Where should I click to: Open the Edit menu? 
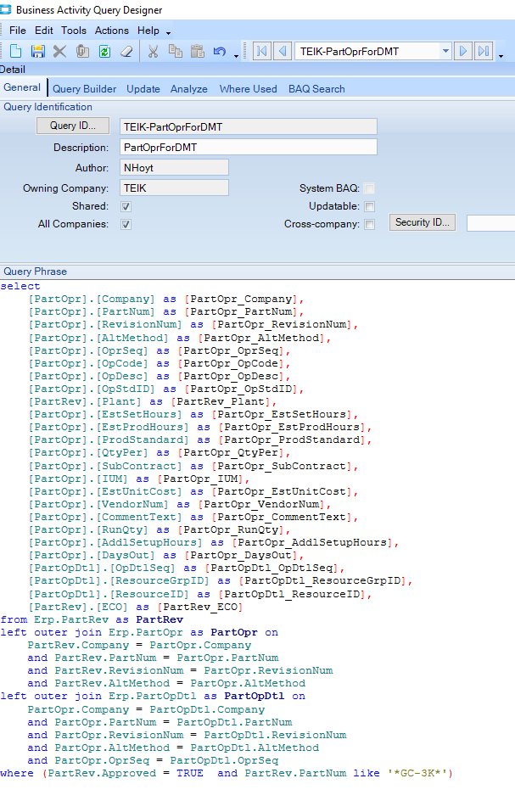point(43,31)
